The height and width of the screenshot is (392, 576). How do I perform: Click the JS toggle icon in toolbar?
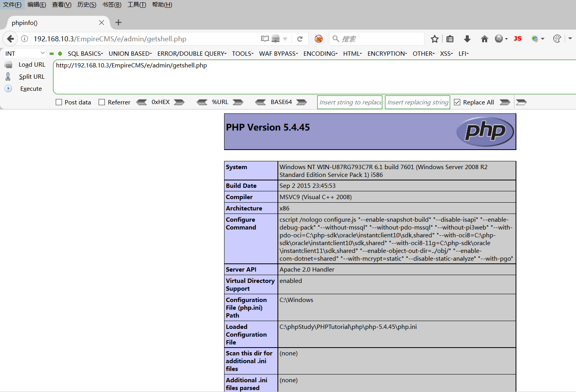pos(518,39)
